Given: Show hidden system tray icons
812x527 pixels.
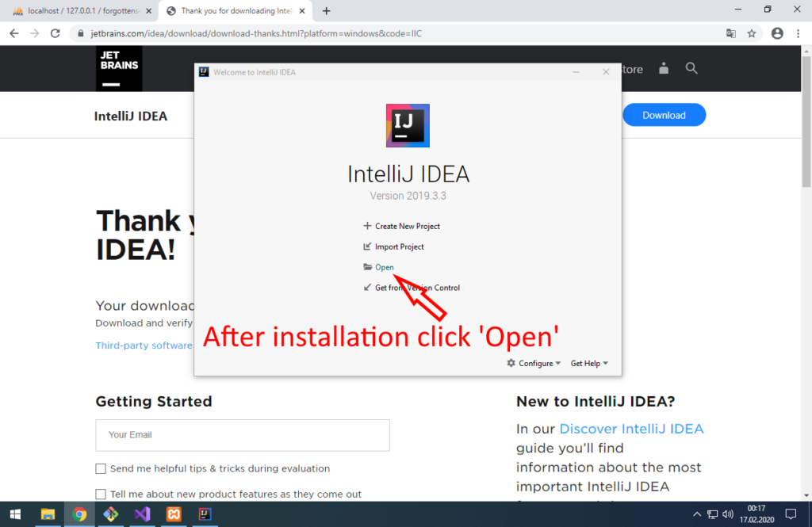Looking at the screenshot, I should click(696, 514).
